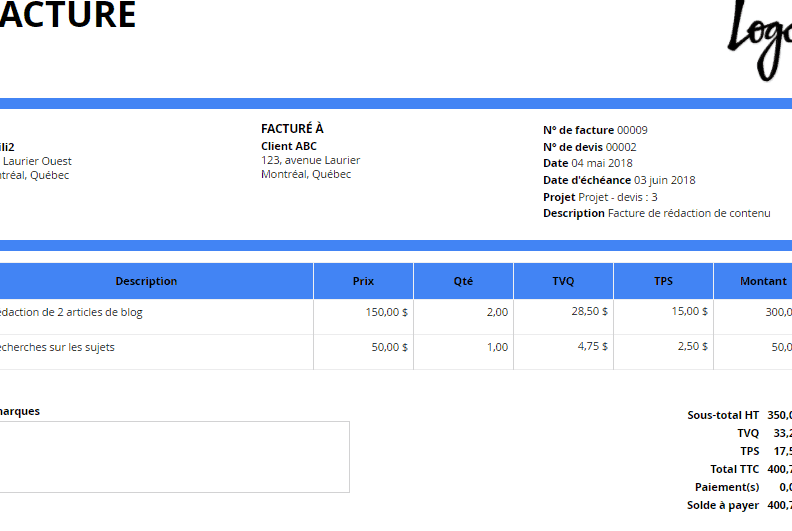Viewport: 792px width, 531px height.
Task: Select the Description column header
Action: pos(146,281)
